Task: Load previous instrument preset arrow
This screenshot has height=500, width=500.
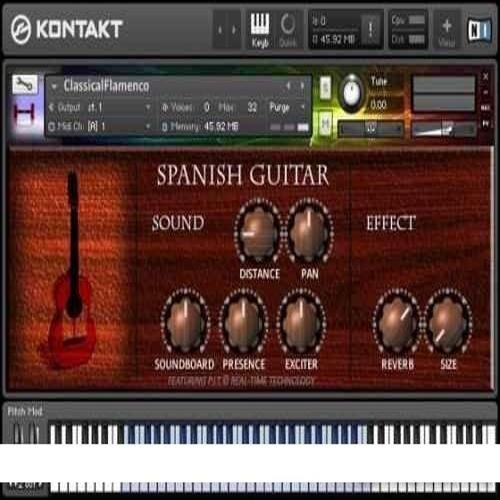Action: (289, 86)
